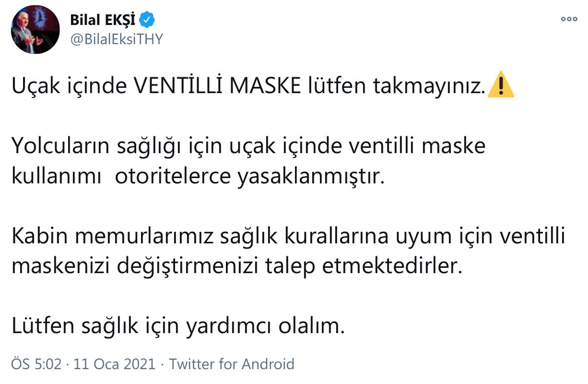Click the uppercase words VENTİLLİ MASKE
The image size is (588, 384).
coord(217,87)
